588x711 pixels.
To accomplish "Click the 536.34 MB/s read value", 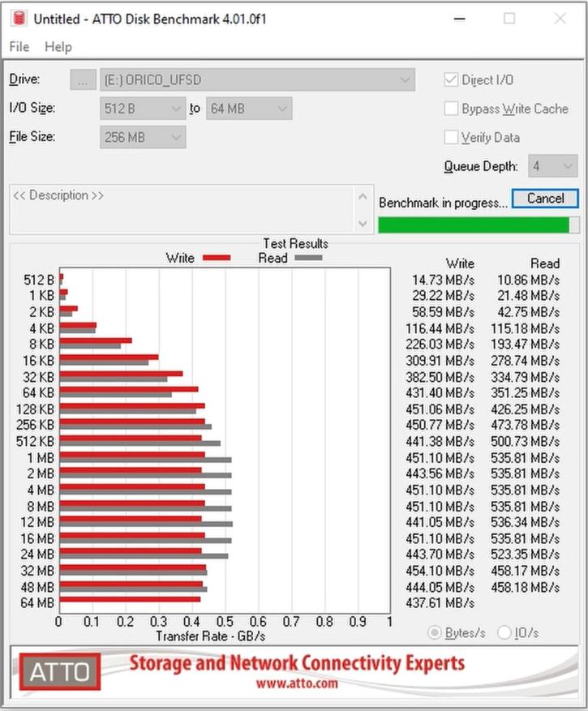I will pos(525,522).
